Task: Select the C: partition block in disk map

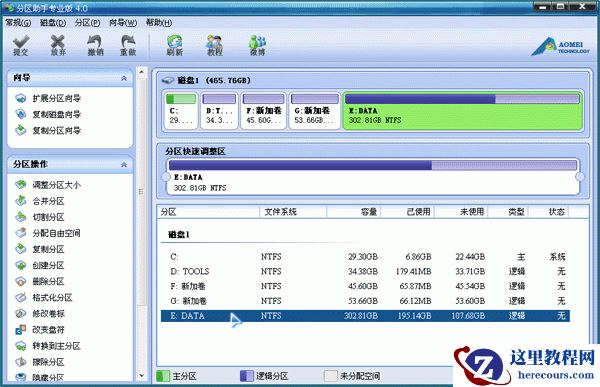Action: (x=181, y=110)
